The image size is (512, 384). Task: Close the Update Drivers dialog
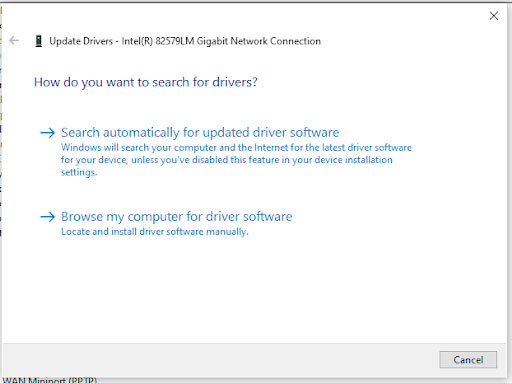click(x=494, y=16)
